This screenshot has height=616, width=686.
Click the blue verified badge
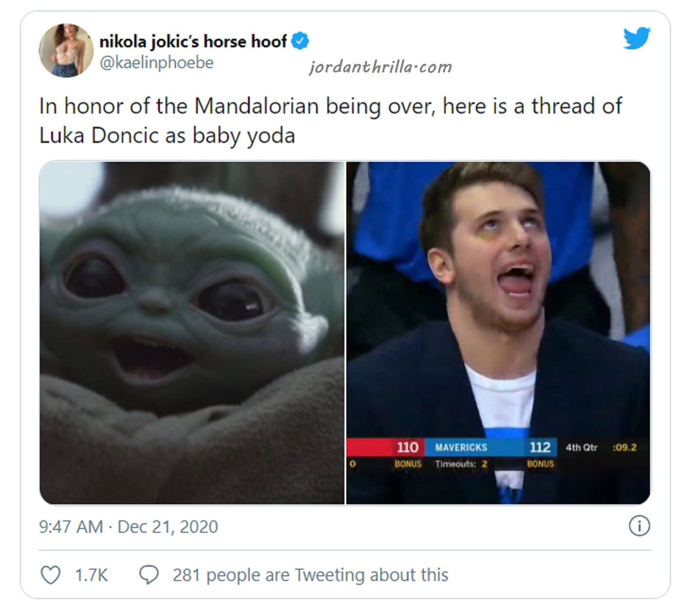point(299,41)
